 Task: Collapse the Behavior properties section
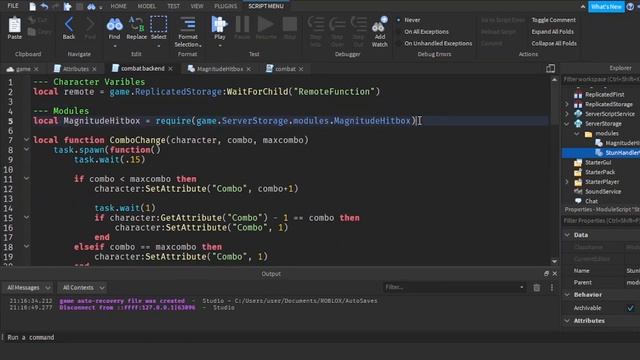click(567, 294)
